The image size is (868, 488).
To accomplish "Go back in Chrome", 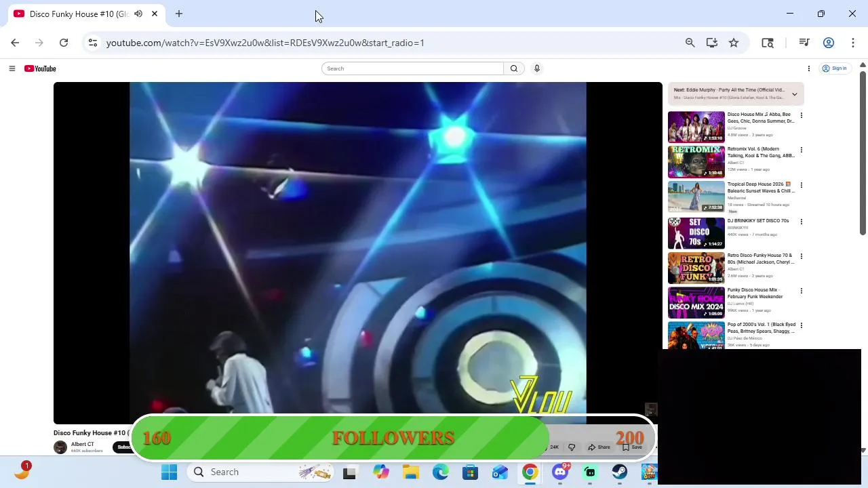I will (15, 43).
